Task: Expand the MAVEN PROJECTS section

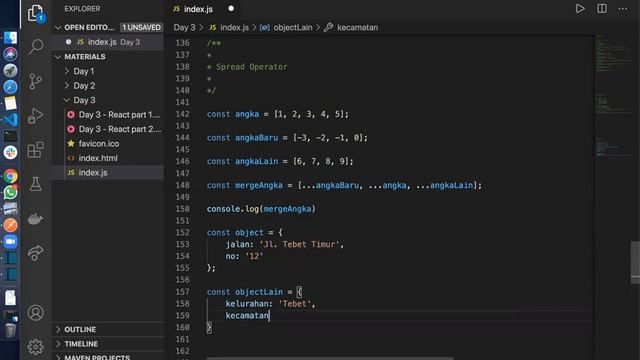Action: tap(97, 357)
